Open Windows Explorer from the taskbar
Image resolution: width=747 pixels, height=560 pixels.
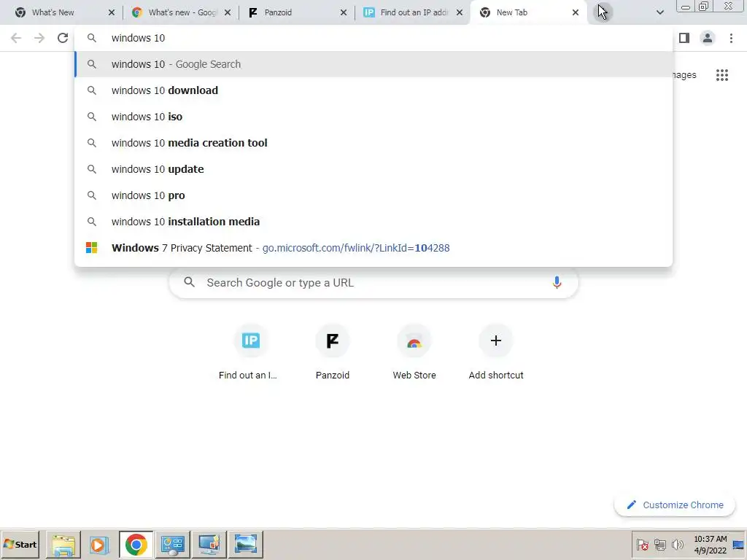pos(63,544)
